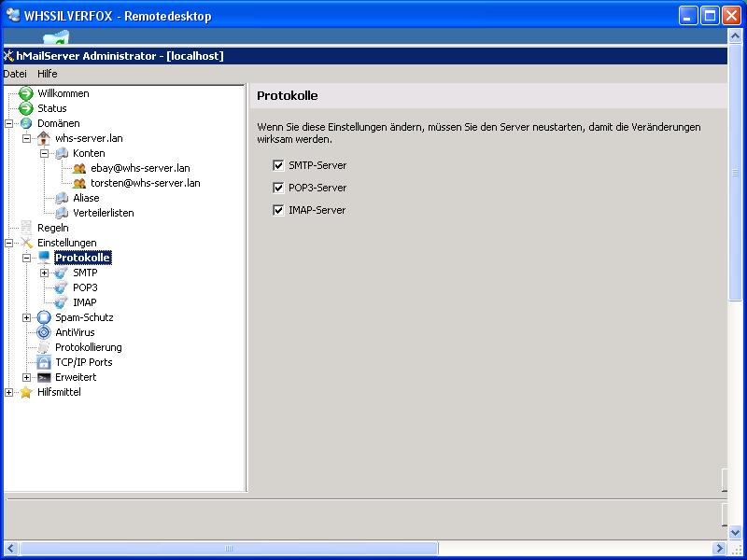Disable the IMAP-Server checkbox

click(278, 210)
